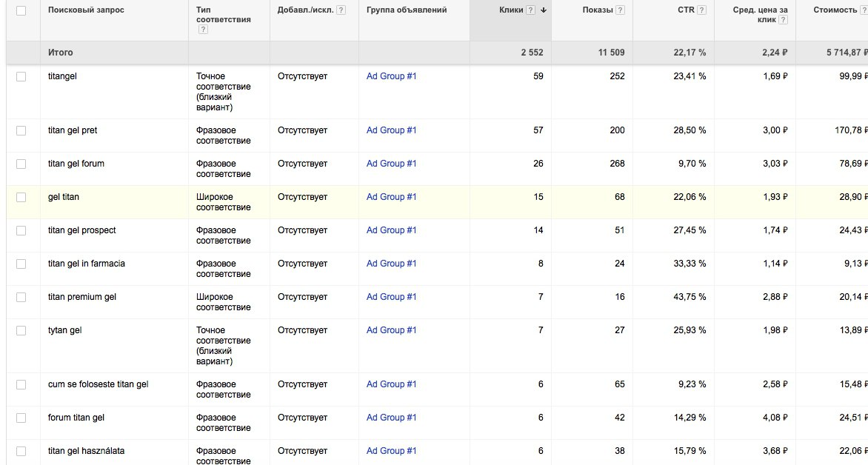Image resolution: width=868 pixels, height=465 pixels.
Task: Click total clicks value 2 552
Action: [532, 53]
